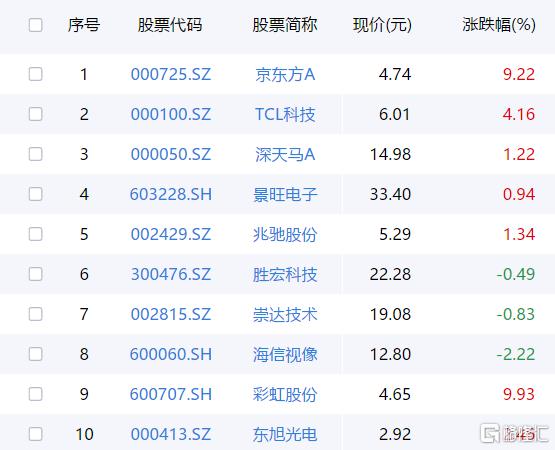
Task: Sort by 现价(元) column header
Action: (382, 25)
